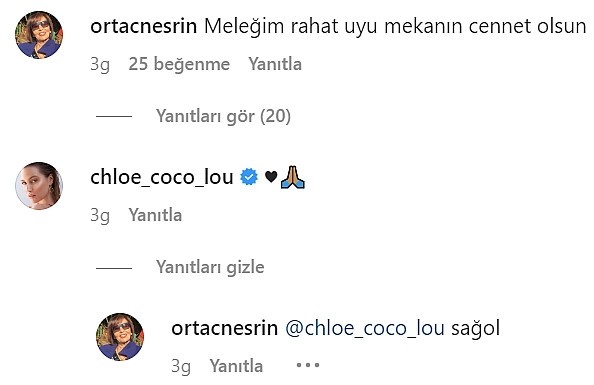The width and height of the screenshot is (594, 385).
Task: Expand Yanıtları gör (20) replies
Action: point(223,116)
